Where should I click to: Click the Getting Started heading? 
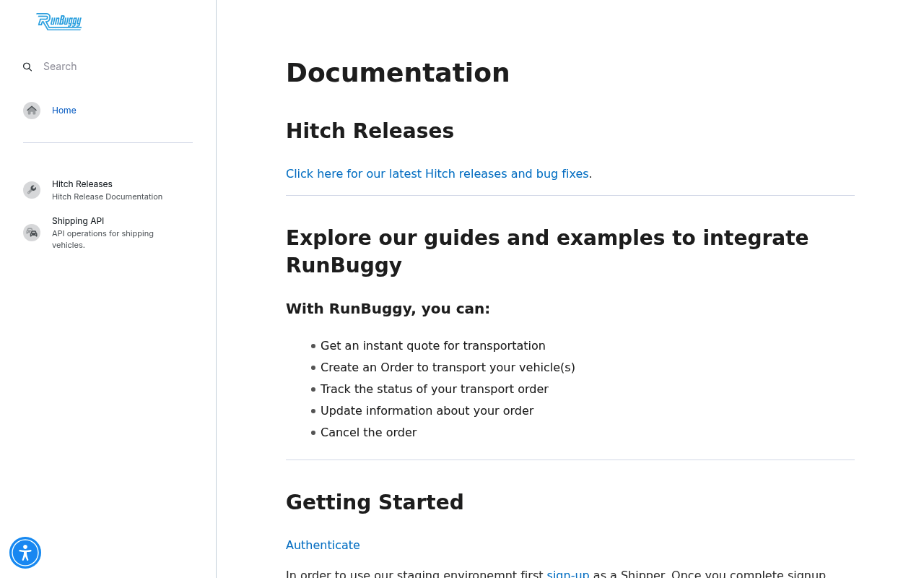tap(375, 502)
